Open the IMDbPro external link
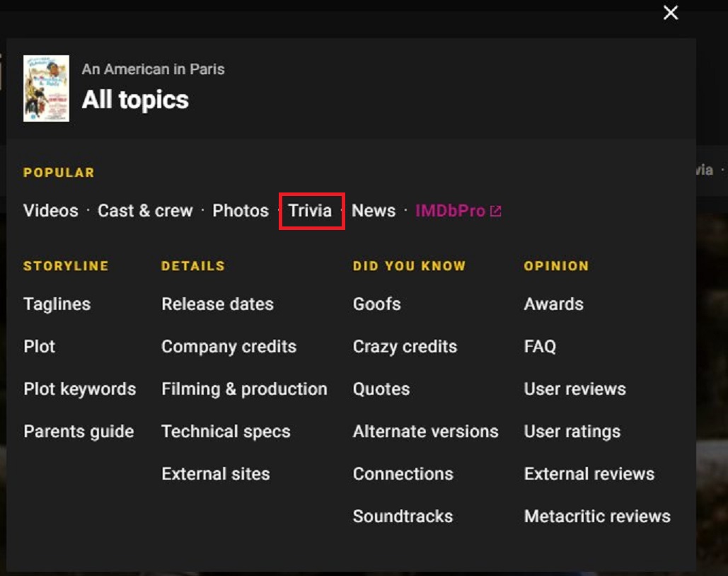728x576 pixels. 458,211
